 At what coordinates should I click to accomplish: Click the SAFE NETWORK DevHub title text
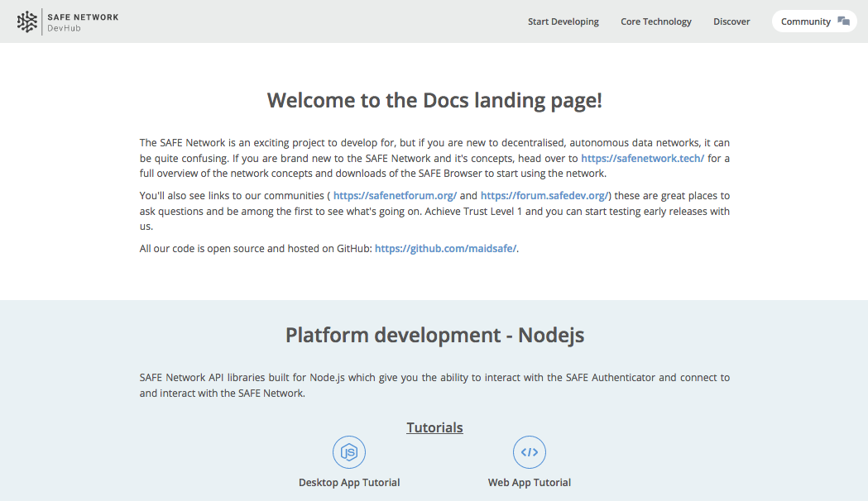coord(83,22)
